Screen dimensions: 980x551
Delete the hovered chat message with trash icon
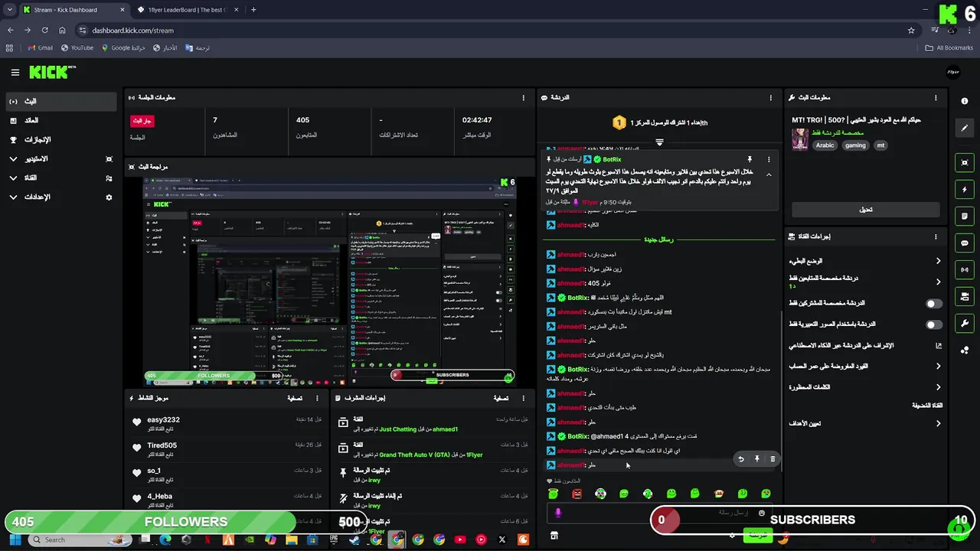click(x=773, y=459)
